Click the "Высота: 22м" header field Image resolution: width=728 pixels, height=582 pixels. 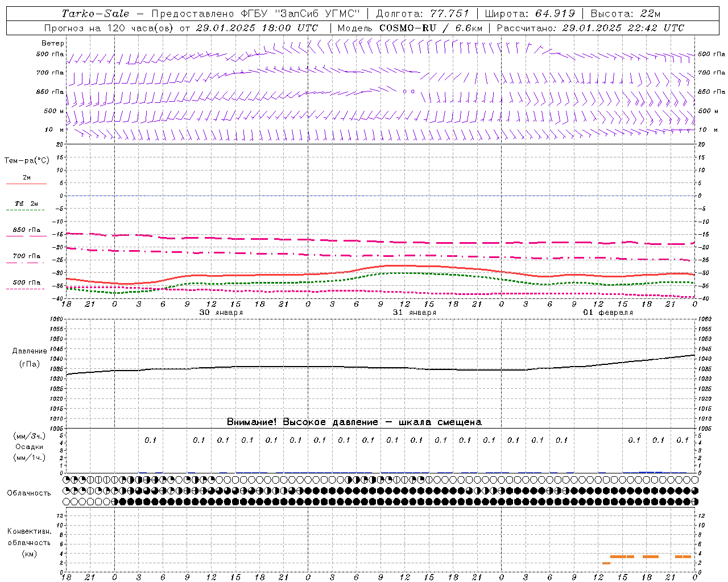click(x=626, y=14)
